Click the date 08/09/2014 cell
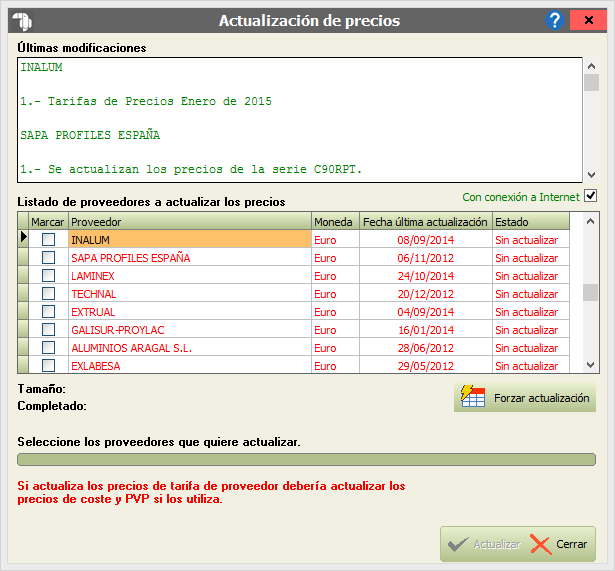Viewport: 615px width, 571px height. 426,240
